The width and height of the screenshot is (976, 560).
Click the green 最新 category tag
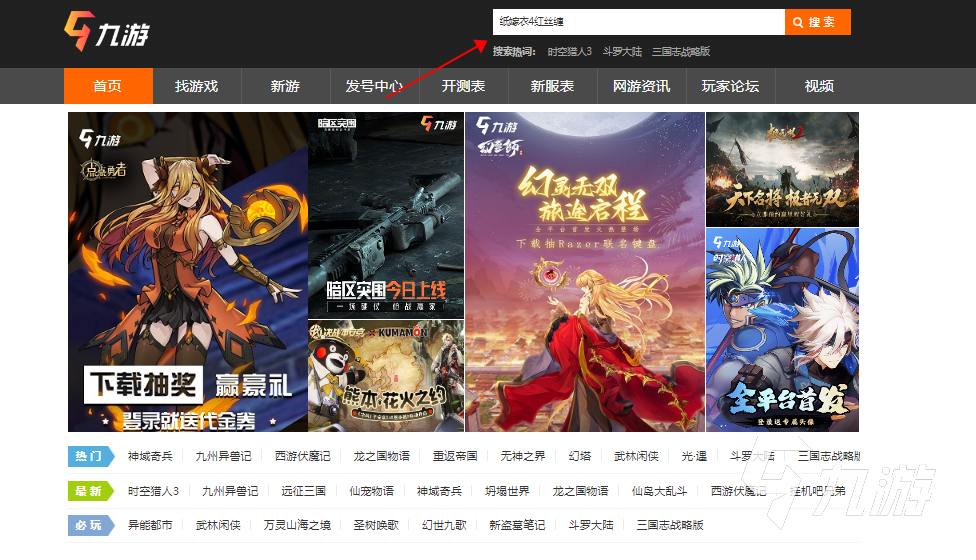(88, 491)
